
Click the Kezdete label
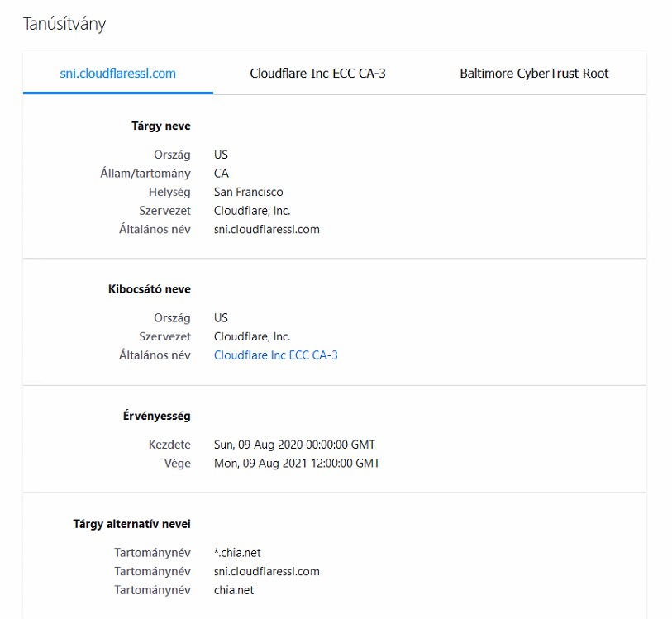coord(169,445)
